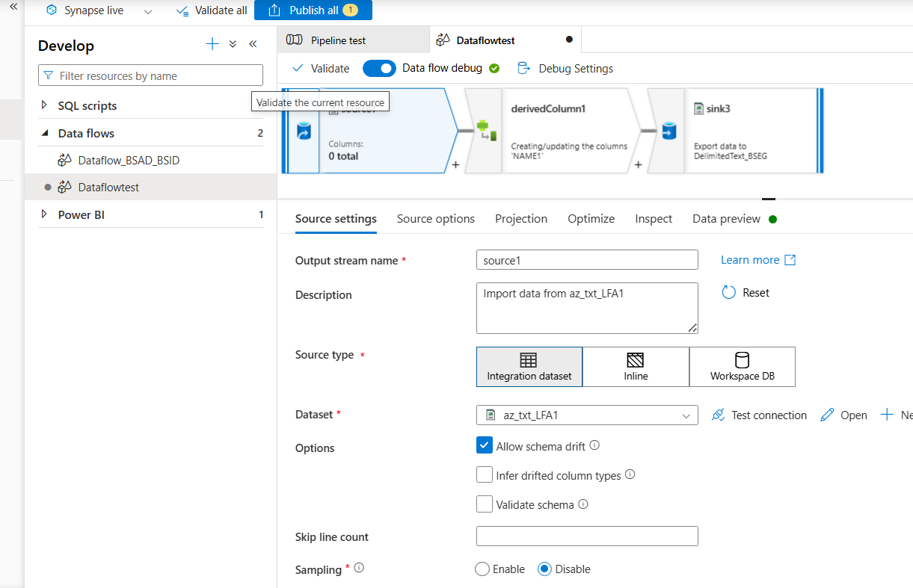Open the Synapse live mode dropdown arrow
Screen dimensions: 913x588
(x=148, y=11)
